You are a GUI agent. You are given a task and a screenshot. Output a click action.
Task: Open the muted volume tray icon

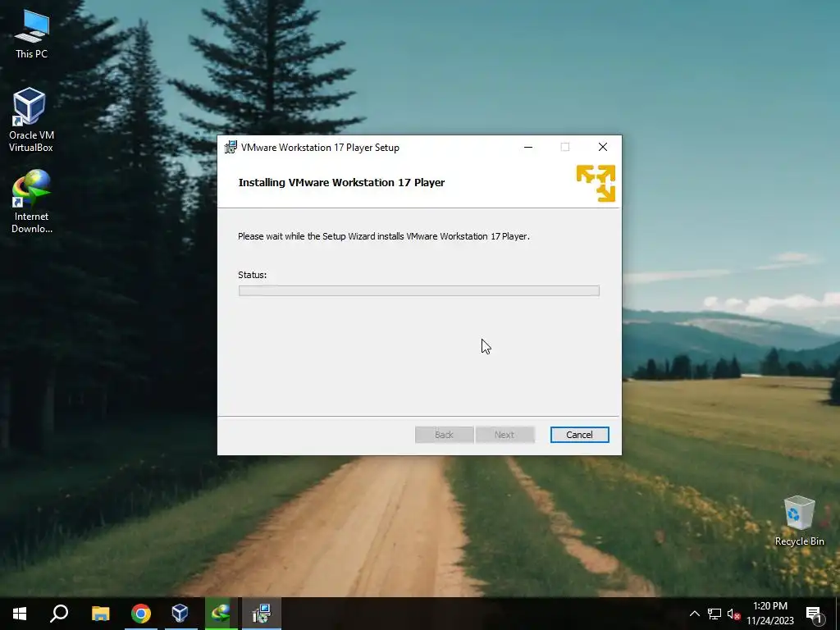734,614
